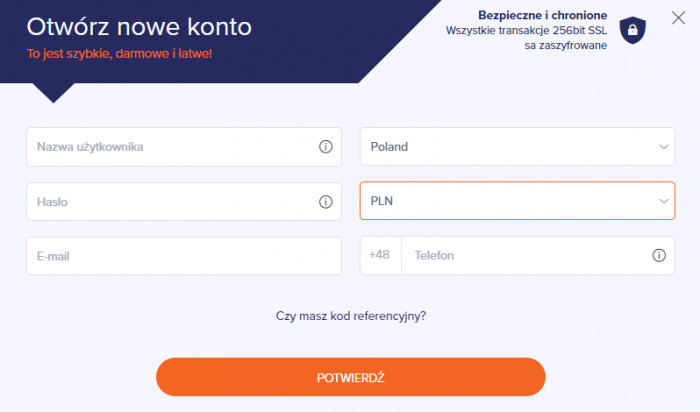Open the Telefon field info icon
700x412 pixels.
[x=658, y=256]
